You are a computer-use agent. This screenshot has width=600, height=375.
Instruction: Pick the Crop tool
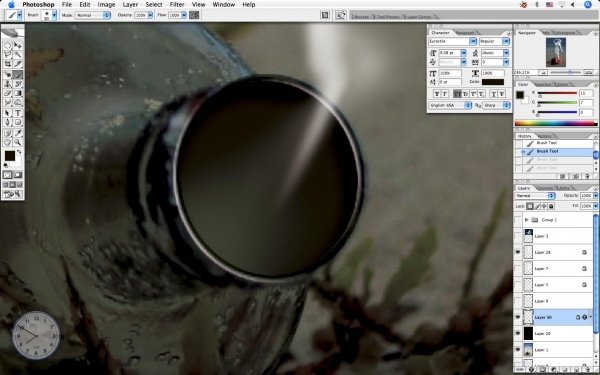pos(7,64)
